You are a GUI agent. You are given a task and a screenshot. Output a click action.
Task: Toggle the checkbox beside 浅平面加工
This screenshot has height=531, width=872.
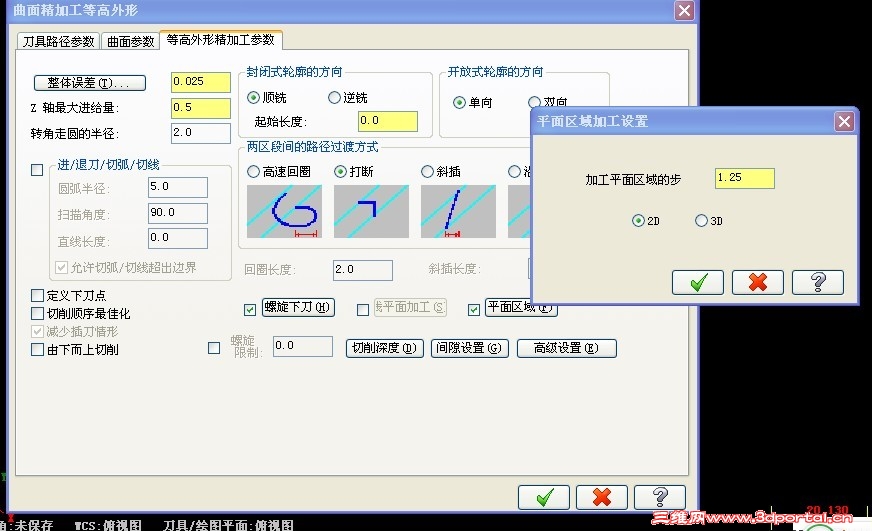pos(363,310)
